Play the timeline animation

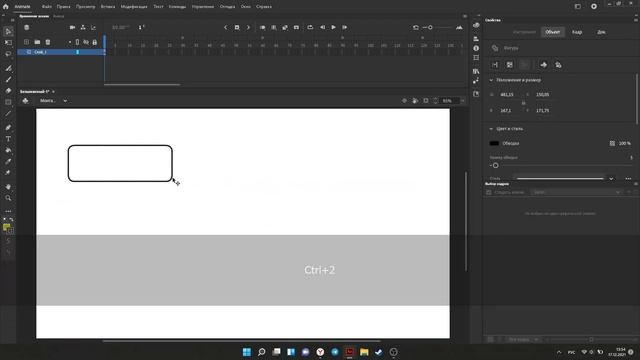(333, 27)
